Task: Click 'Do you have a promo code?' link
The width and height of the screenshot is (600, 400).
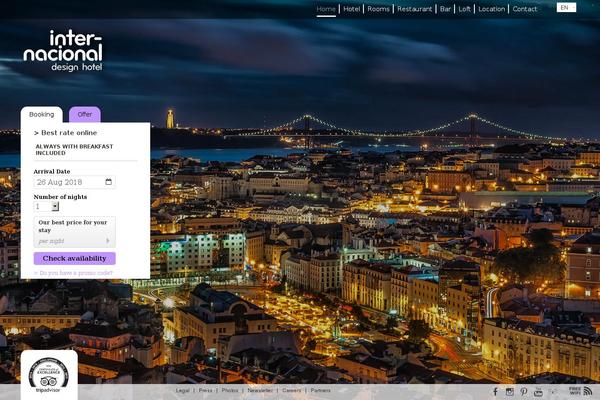Action: pos(73,273)
